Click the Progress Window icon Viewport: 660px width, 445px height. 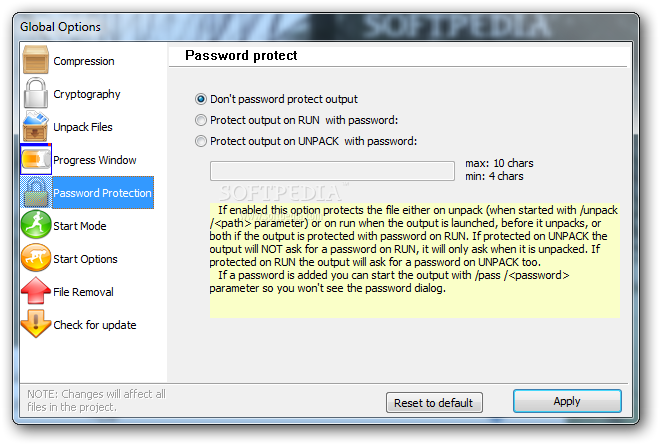pyautogui.click(x=36, y=159)
